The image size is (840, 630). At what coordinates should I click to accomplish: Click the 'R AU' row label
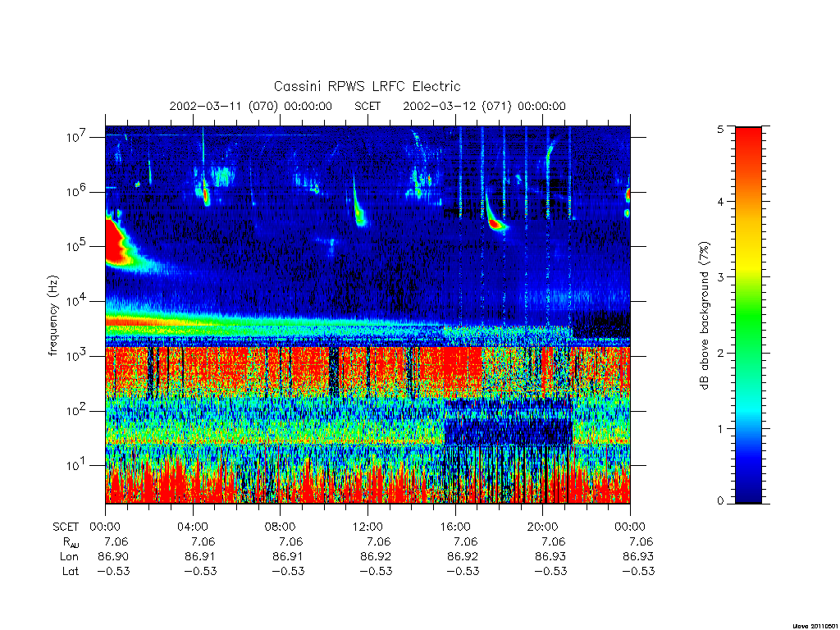[x=71, y=542]
